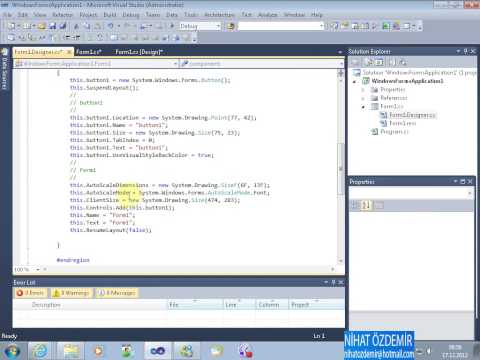Select Form1.resx in Solution Explorer
The height and width of the screenshot is (360, 480).
point(402,123)
